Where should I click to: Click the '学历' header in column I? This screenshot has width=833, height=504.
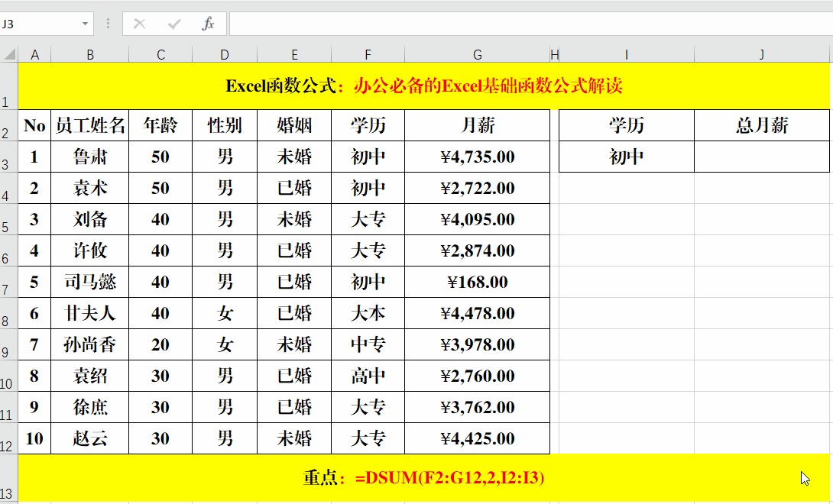tap(627, 125)
